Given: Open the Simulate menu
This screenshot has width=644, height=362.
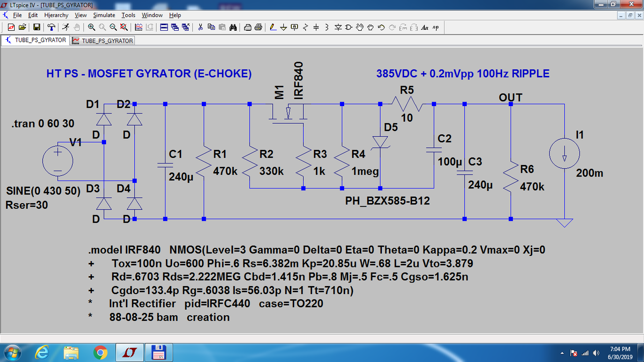Looking at the screenshot, I should pyautogui.click(x=104, y=15).
